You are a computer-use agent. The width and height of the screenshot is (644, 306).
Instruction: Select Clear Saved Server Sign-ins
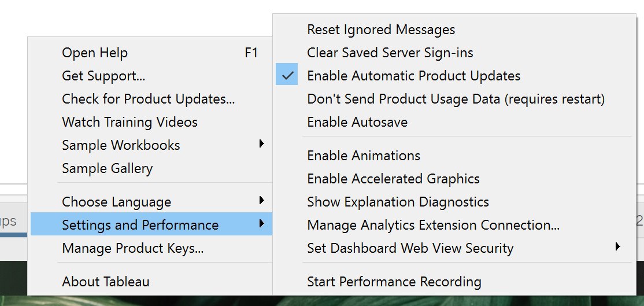point(454,53)
